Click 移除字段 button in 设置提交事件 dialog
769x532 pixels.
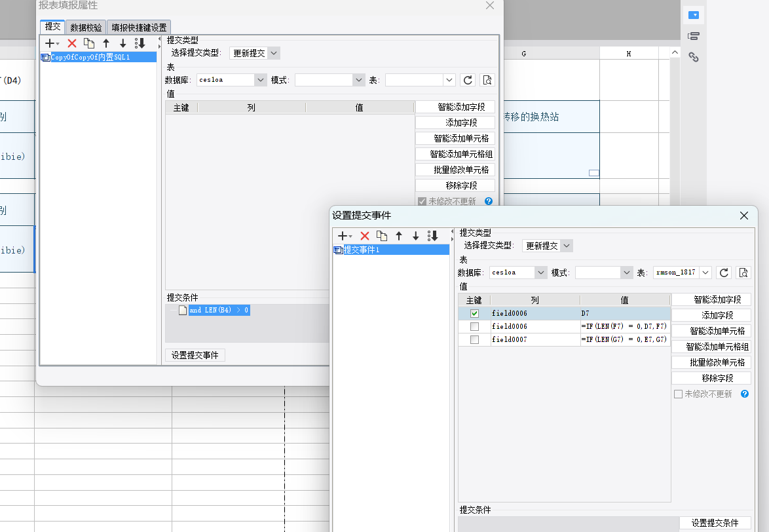tap(711, 378)
